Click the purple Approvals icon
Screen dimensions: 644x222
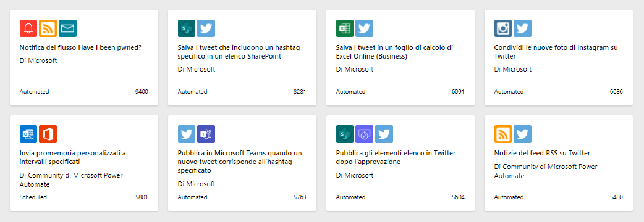point(364,134)
